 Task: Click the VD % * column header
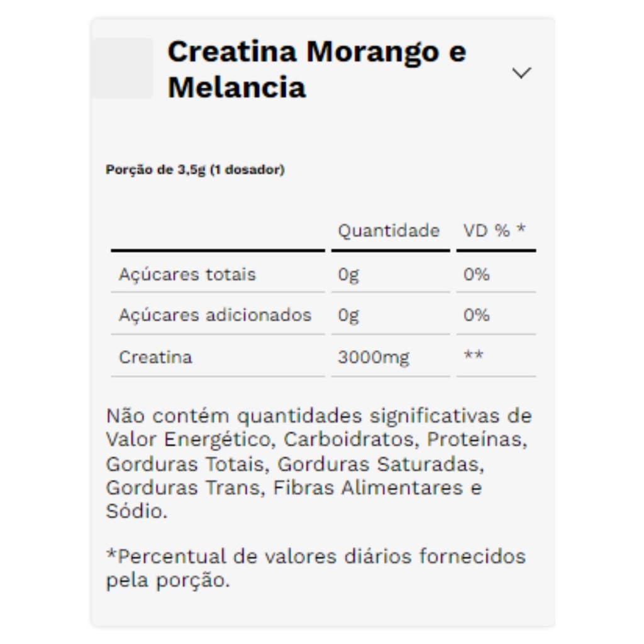(x=494, y=231)
